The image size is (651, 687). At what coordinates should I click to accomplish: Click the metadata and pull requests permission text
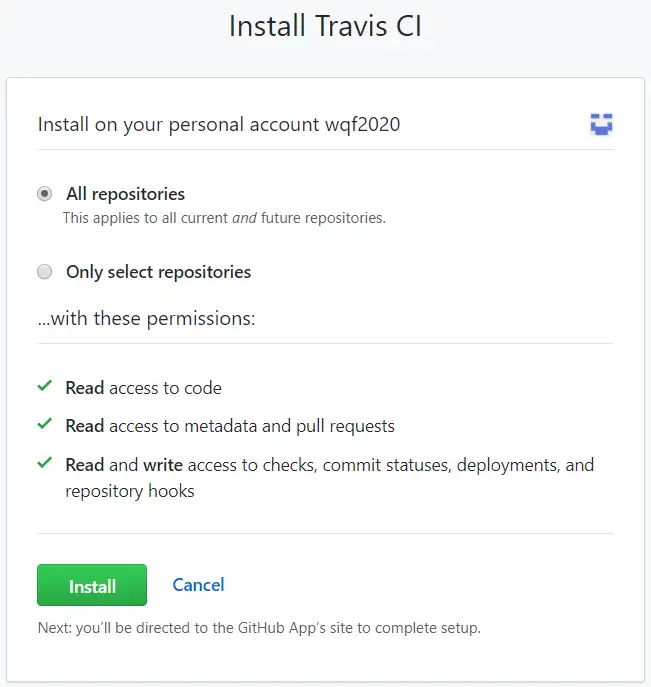tap(230, 426)
